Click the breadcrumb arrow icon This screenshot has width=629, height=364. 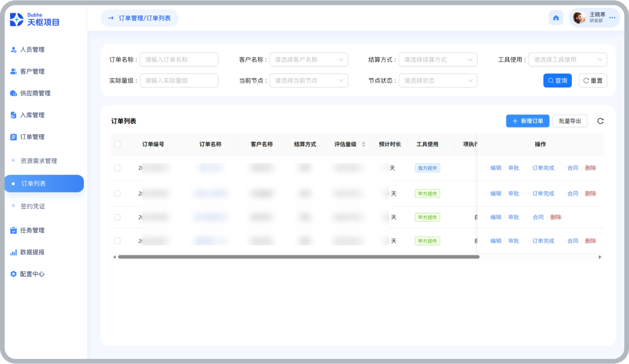tap(111, 18)
